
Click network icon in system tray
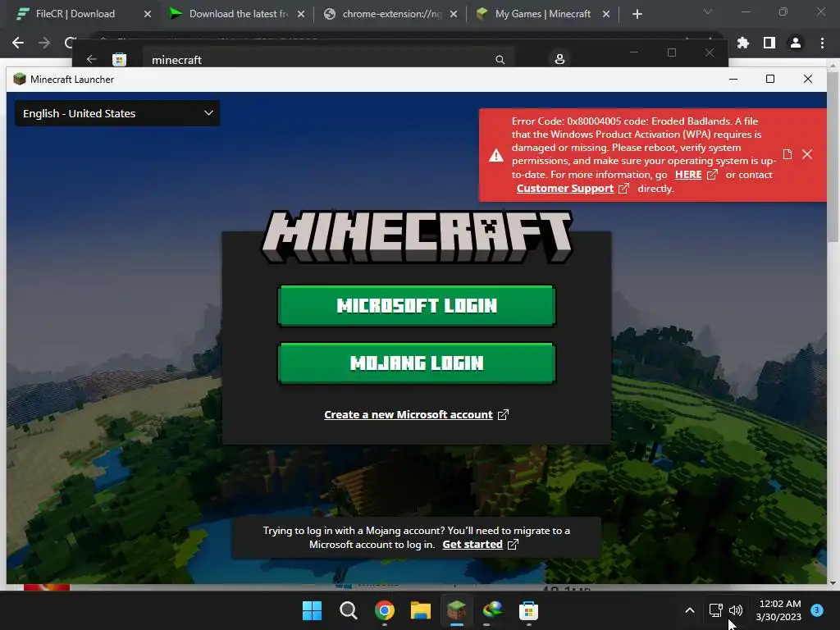coord(715,610)
